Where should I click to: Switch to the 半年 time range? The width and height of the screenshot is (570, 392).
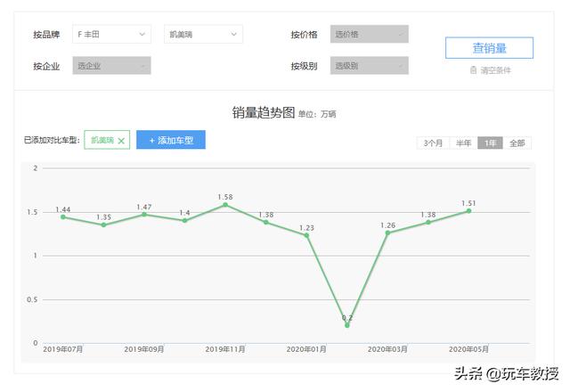point(463,143)
